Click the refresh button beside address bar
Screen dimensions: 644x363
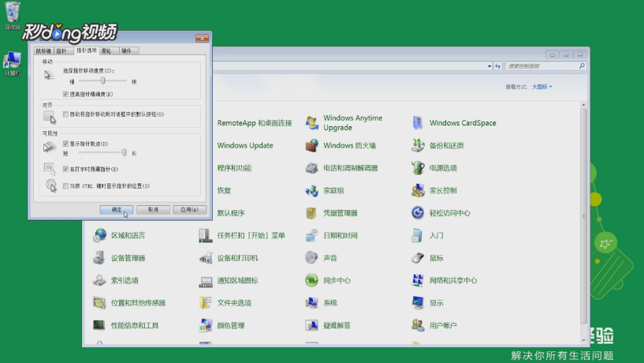pyautogui.click(x=498, y=65)
